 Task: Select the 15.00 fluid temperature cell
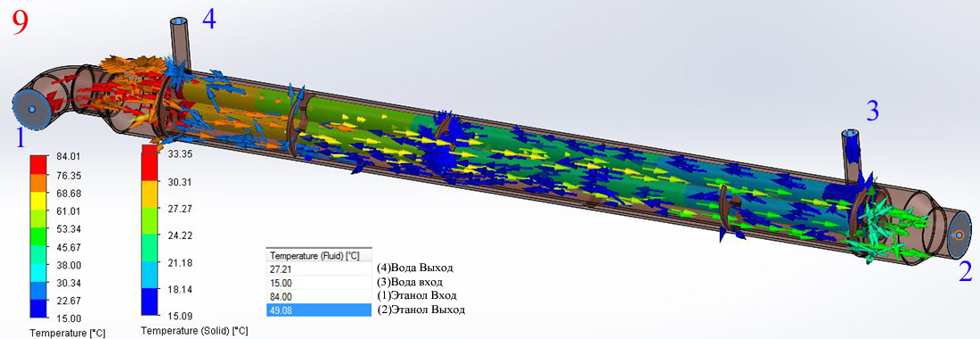[319, 282]
